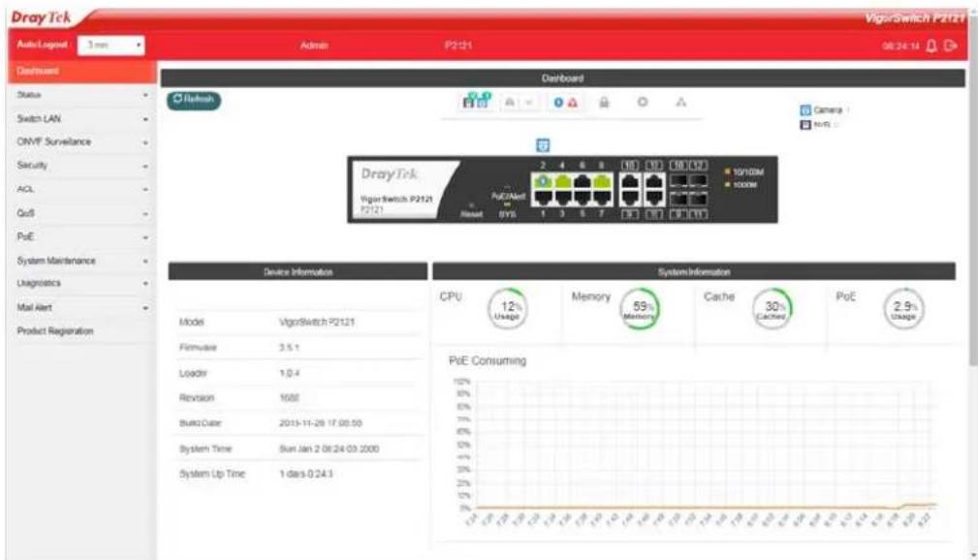Viewport: 978px width, 560px height.
Task: Open the Auto Logout time dropdown
Action: click(x=111, y=45)
